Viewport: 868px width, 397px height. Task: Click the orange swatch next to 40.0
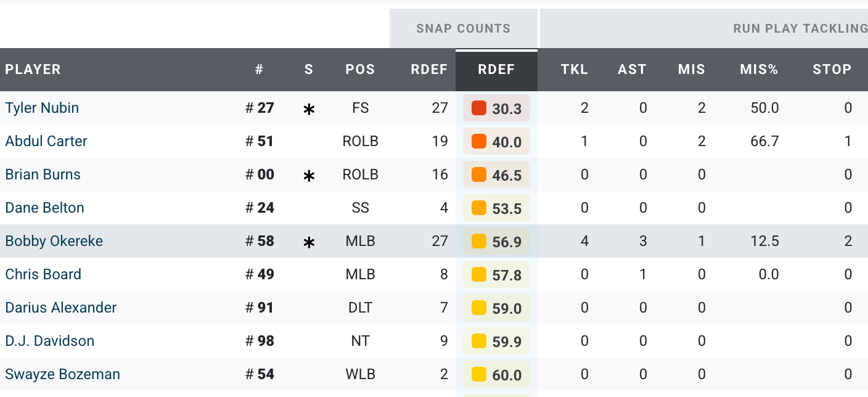(479, 142)
